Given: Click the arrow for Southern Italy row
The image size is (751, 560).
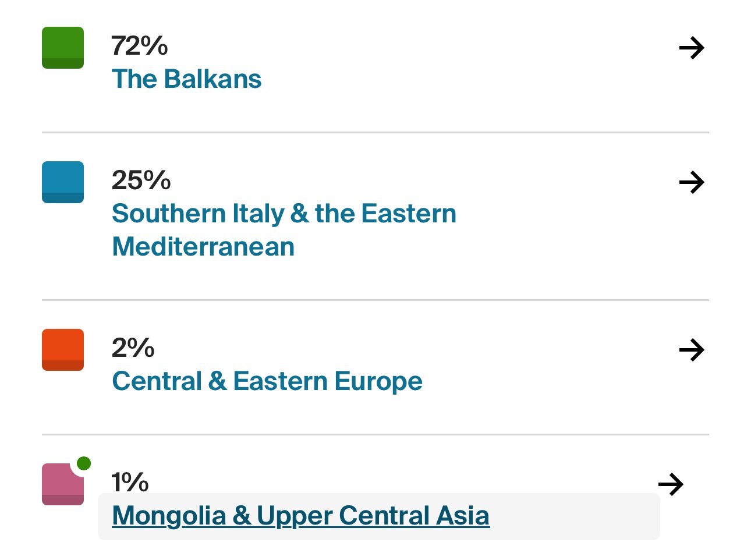Looking at the screenshot, I should tap(692, 182).
